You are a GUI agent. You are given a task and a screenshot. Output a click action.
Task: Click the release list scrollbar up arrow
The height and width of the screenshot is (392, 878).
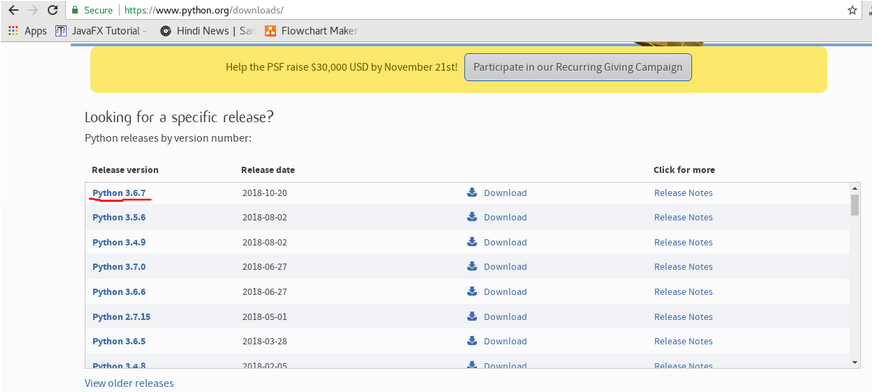click(x=854, y=188)
